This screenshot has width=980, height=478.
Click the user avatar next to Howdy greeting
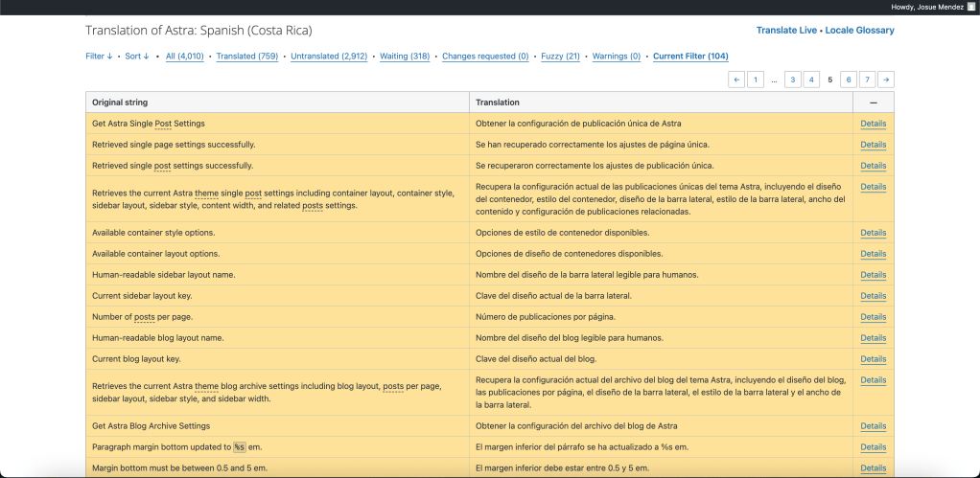[970, 7]
